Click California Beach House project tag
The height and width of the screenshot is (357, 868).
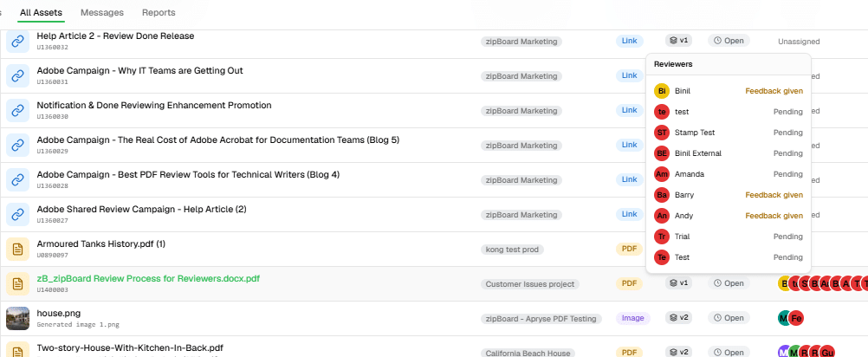tap(528, 353)
